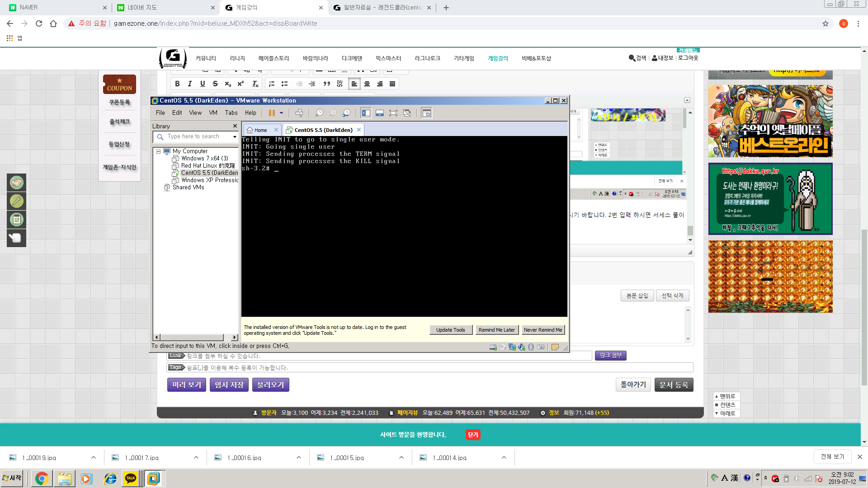Click the editor content scrollbar thumb

coord(690,230)
